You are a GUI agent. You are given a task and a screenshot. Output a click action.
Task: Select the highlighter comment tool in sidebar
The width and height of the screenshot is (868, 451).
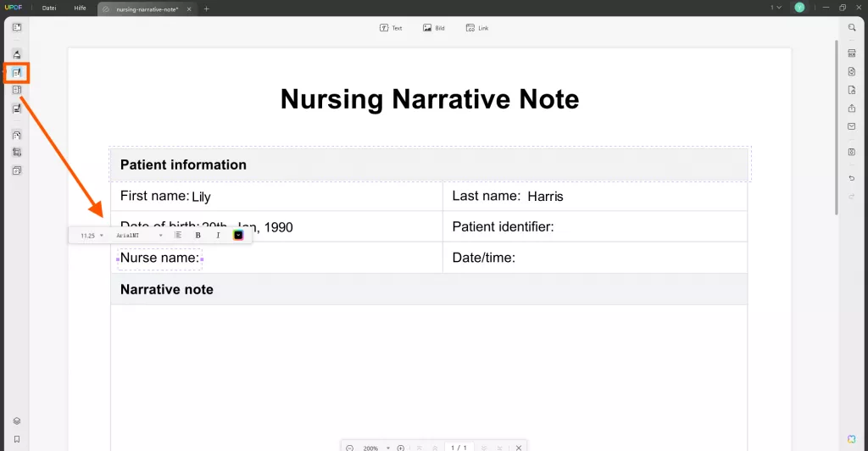coord(17,53)
